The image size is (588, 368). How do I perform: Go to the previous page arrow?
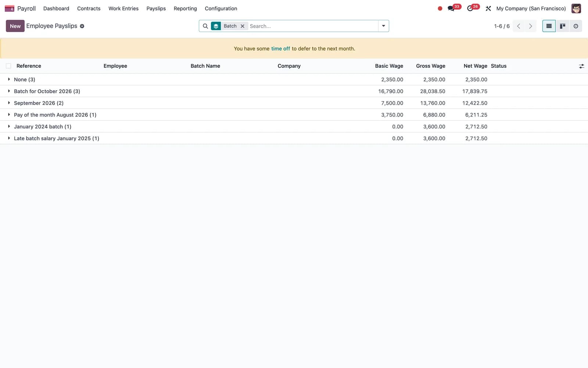[519, 26]
